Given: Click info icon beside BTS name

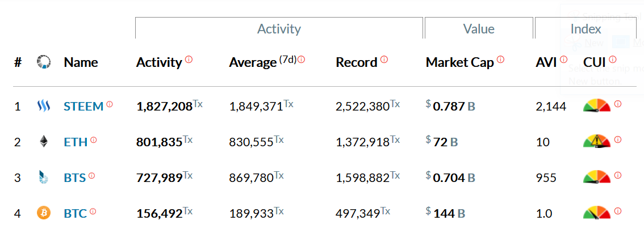Looking at the screenshot, I should (x=91, y=176).
